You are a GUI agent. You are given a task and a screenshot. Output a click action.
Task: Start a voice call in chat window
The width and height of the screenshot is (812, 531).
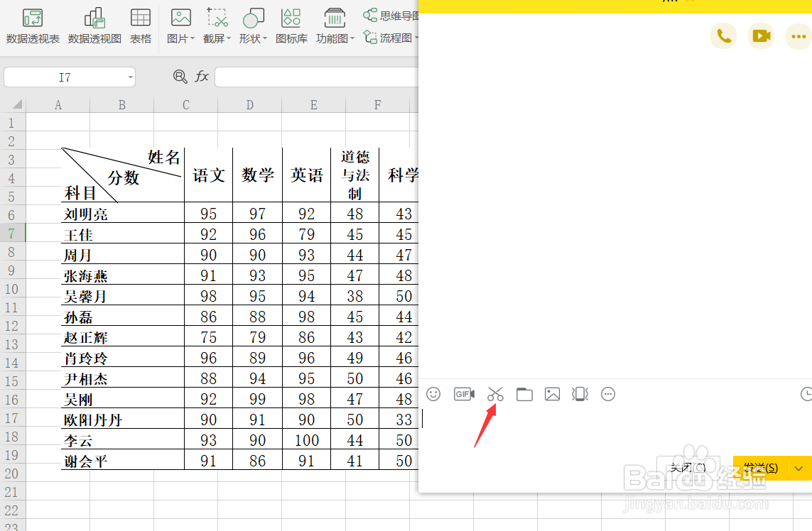[x=723, y=35]
